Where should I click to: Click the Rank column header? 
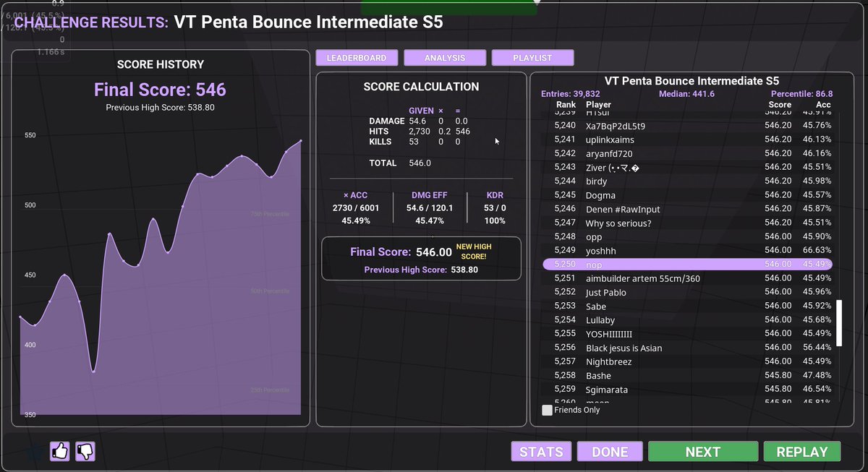coord(566,105)
